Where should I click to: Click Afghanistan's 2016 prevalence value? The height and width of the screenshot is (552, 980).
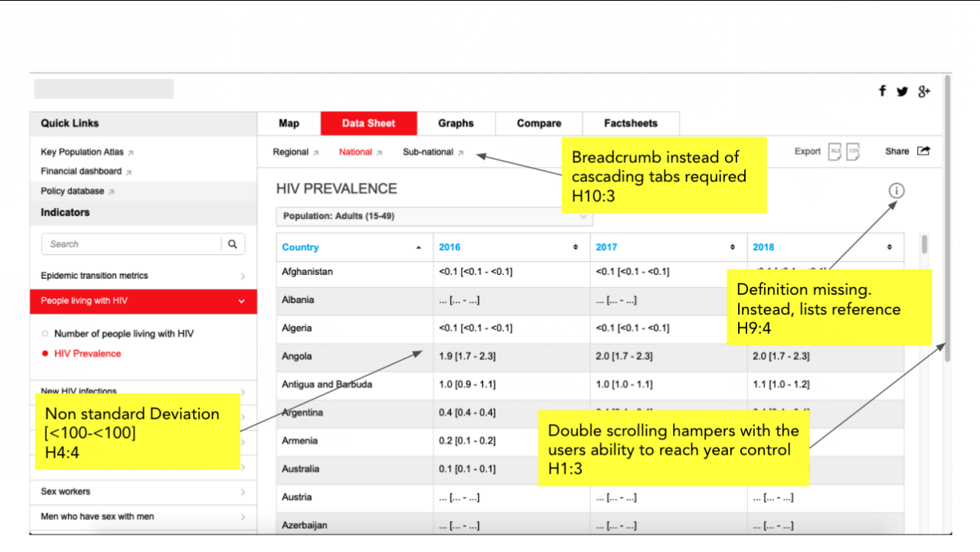pos(475,272)
